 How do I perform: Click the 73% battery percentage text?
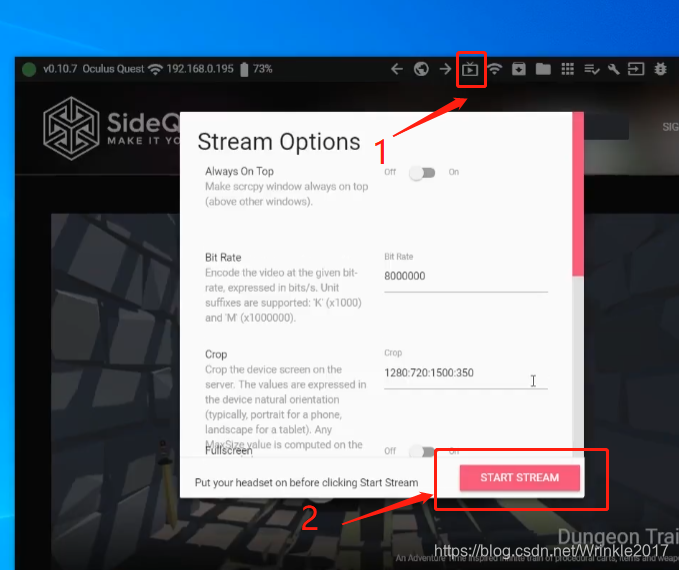click(262, 69)
